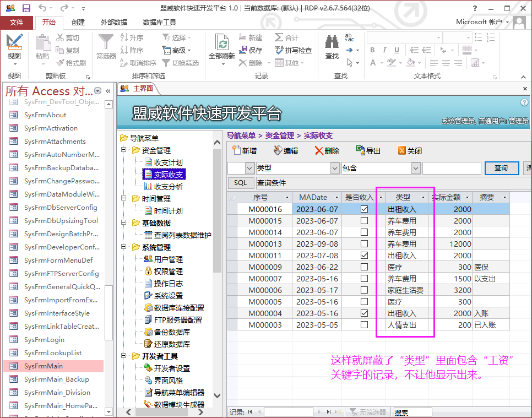532x418 pixels.
Task: Open the 类型 field dropdown in query bar
Action: click(x=334, y=168)
